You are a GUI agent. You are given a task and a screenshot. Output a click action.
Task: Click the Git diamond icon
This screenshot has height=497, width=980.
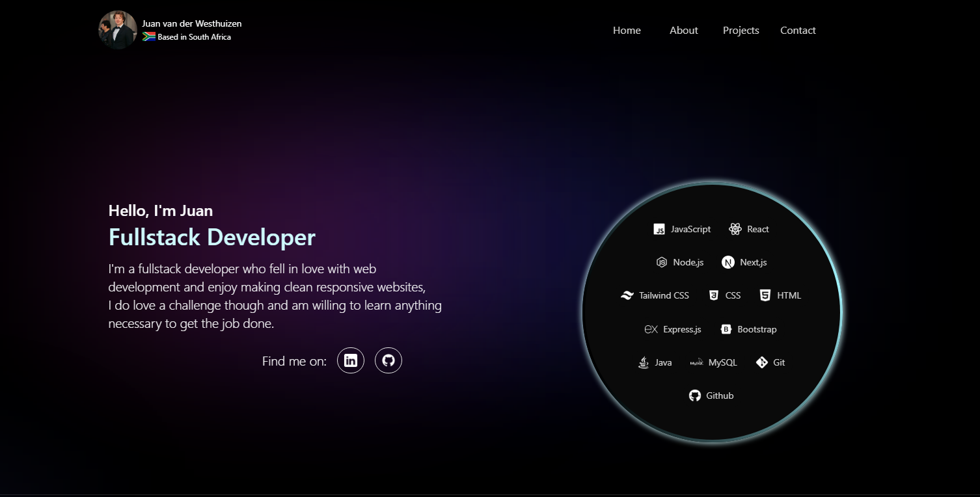[x=762, y=362]
